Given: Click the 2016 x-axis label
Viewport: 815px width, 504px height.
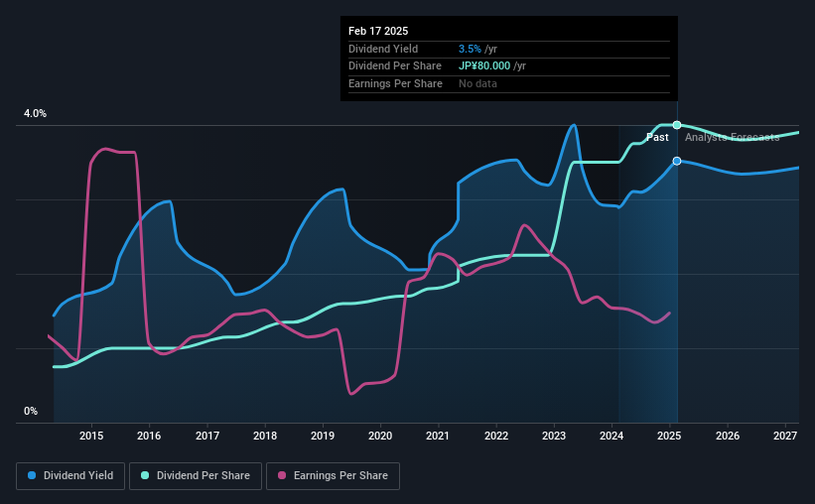Looking at the screenshot, I should click(149, 436).
